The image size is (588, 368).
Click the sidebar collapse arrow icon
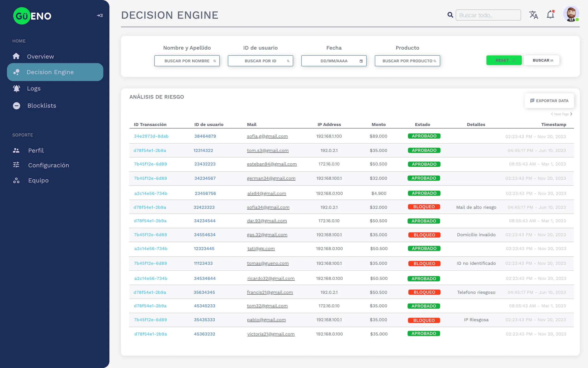[x=100, y=16]
